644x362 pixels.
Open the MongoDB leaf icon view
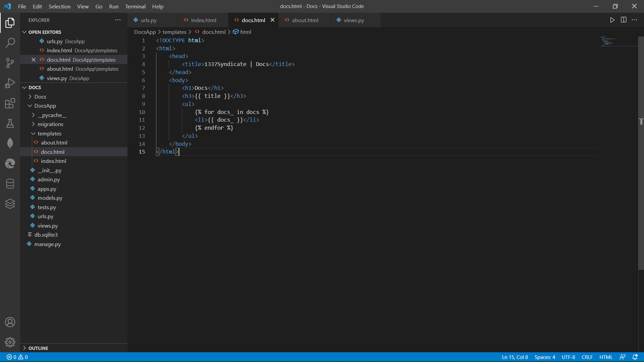(10, 143)
